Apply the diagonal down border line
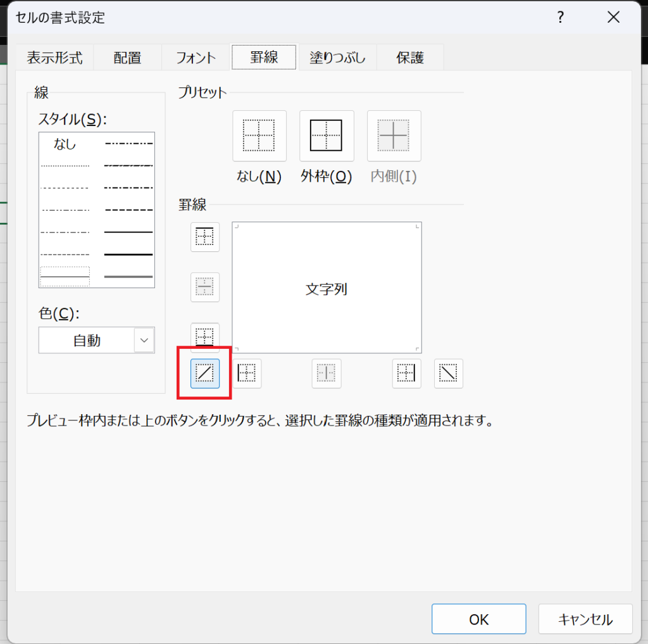 [448, 374]
